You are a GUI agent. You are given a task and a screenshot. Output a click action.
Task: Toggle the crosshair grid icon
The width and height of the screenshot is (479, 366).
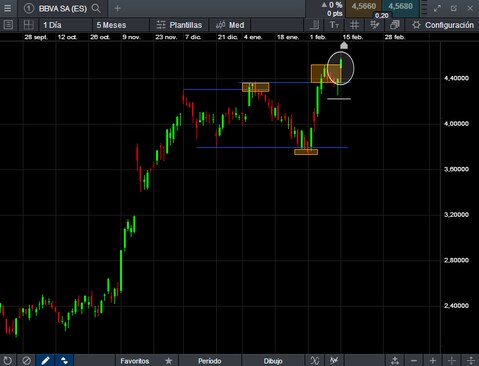pyautogui.click(x=374, y=25)
